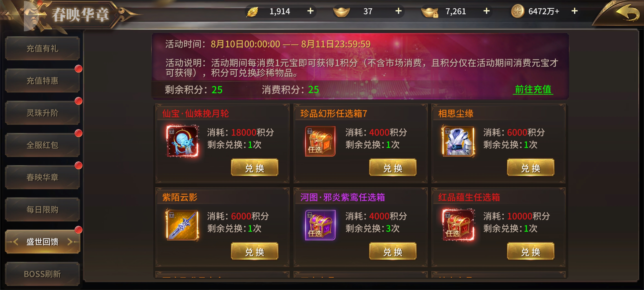Click the 全服红包 sidebar tab
The height and width of the screenshot is (290, 644).
pyautogui.click(x=42, y=145)
